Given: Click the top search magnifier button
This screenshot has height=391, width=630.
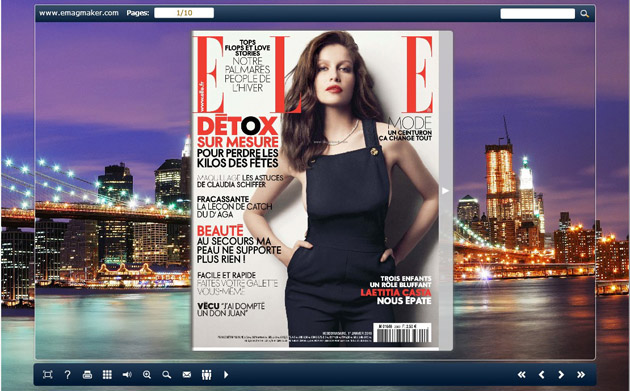Looking at the screenshot, I should 585,14.
